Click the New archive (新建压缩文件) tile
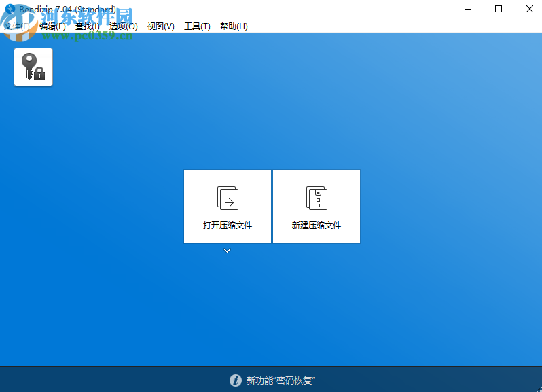Image resolution: width=542 pixels, height=392 pixels. pos(317,207)
